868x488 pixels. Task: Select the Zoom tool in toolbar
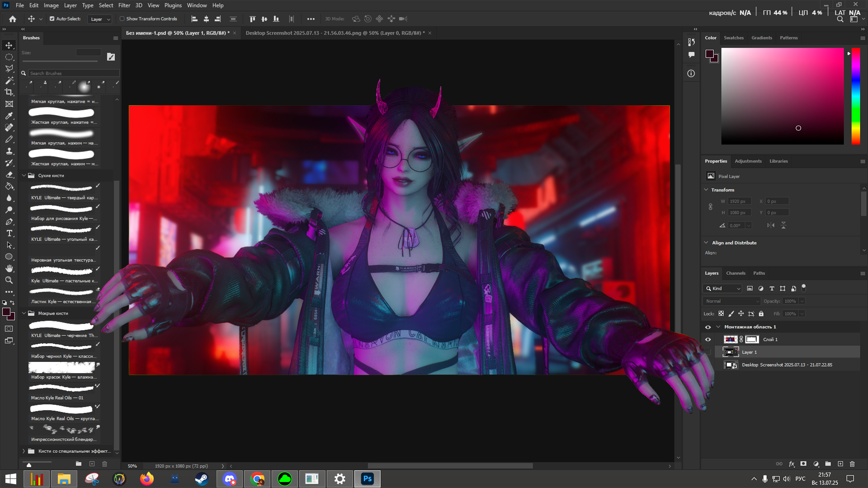point(9,280)
